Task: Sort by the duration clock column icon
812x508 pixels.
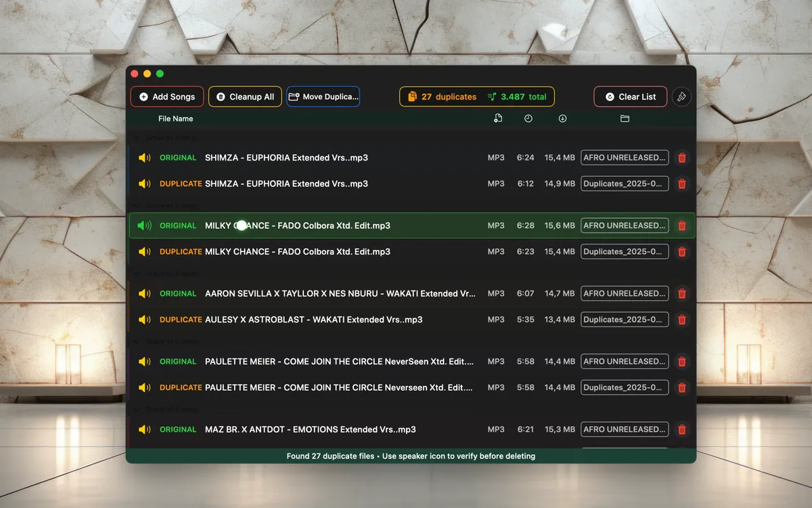Action: coord(528,119)
